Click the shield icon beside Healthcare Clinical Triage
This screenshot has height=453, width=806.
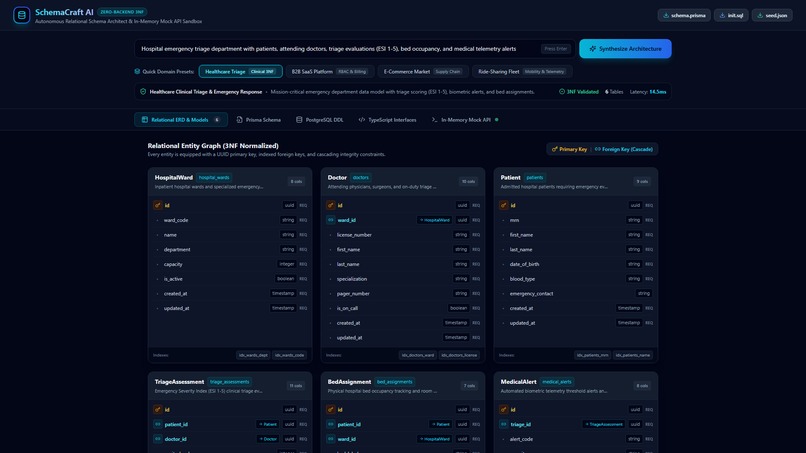(143, 92)
